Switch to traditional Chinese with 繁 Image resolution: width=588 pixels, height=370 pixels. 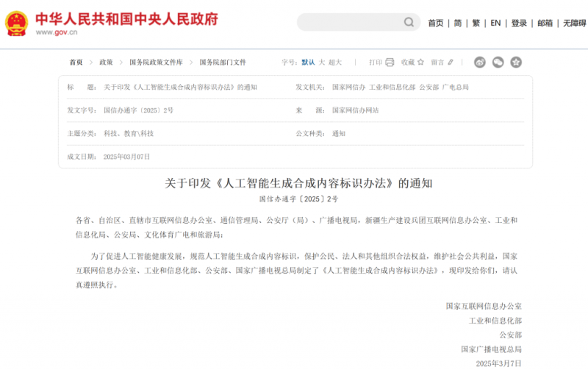click(476, 24)
